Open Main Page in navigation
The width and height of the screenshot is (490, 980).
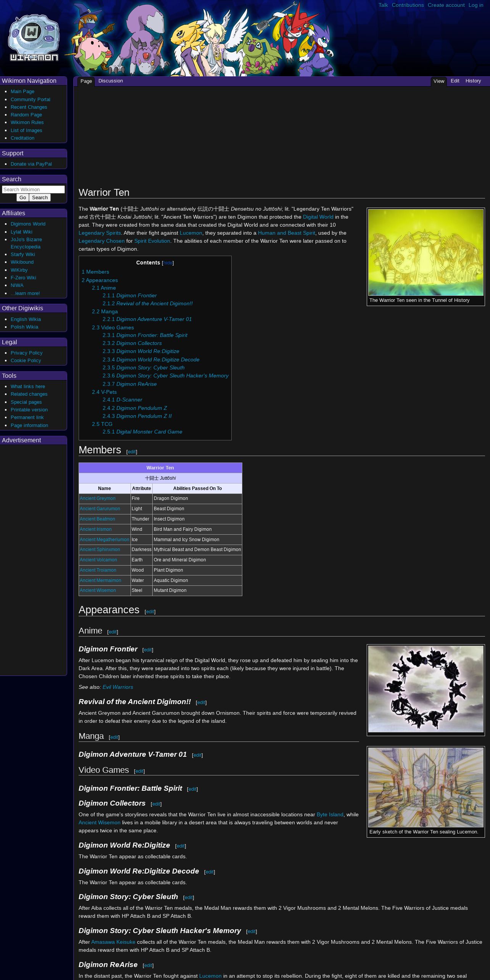[x=23, y=92]
